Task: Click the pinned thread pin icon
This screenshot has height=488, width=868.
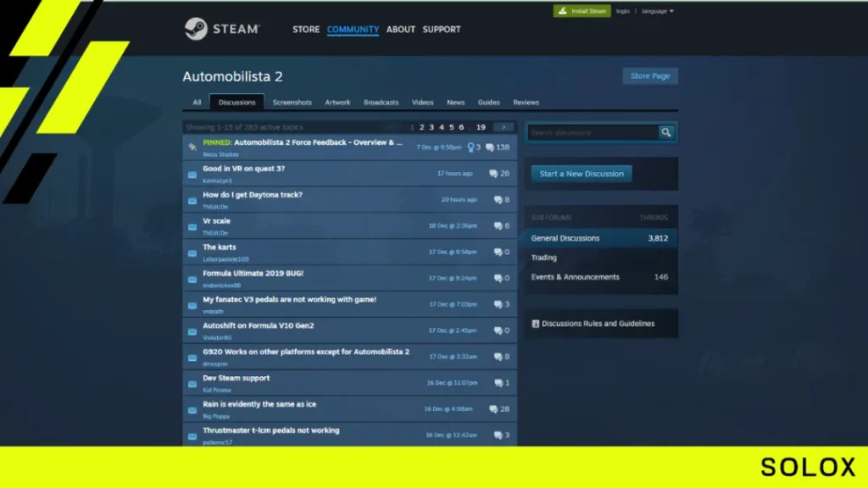Action: [192, 147]
